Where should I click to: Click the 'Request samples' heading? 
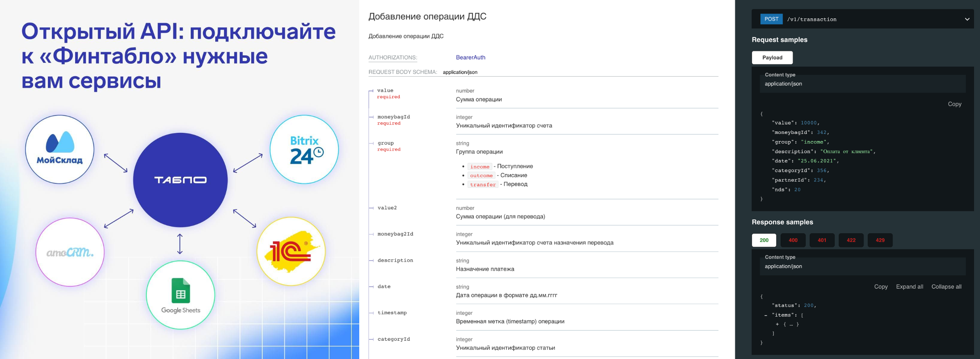click(779, 40)
